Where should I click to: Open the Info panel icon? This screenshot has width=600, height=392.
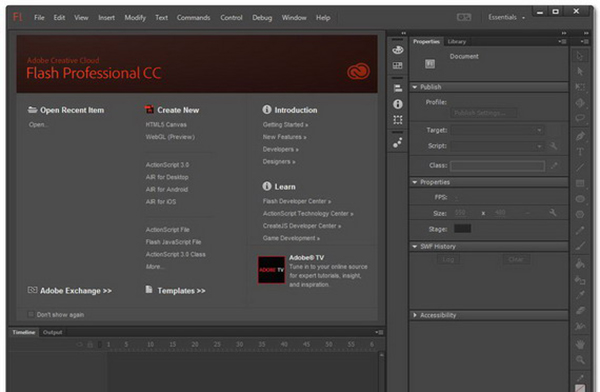(398, 104)
